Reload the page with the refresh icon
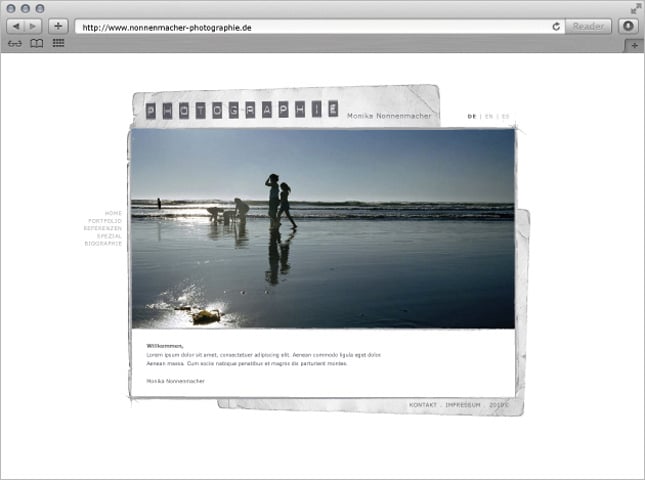This screenshot has height=480, width=645. point(556,27)
